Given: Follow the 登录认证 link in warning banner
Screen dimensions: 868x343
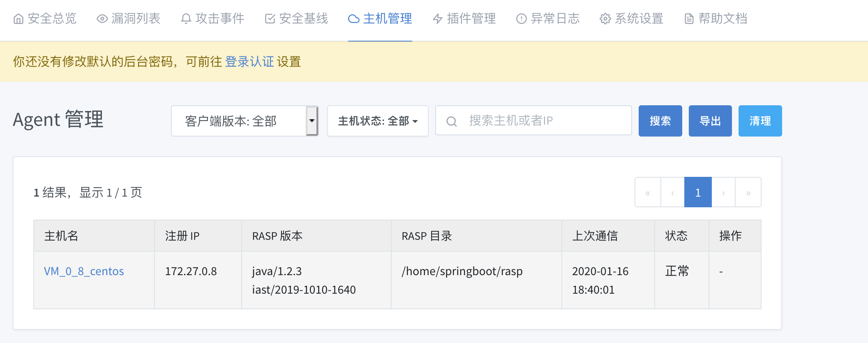Looking at the screenshot, I should [x=249, y=62].
